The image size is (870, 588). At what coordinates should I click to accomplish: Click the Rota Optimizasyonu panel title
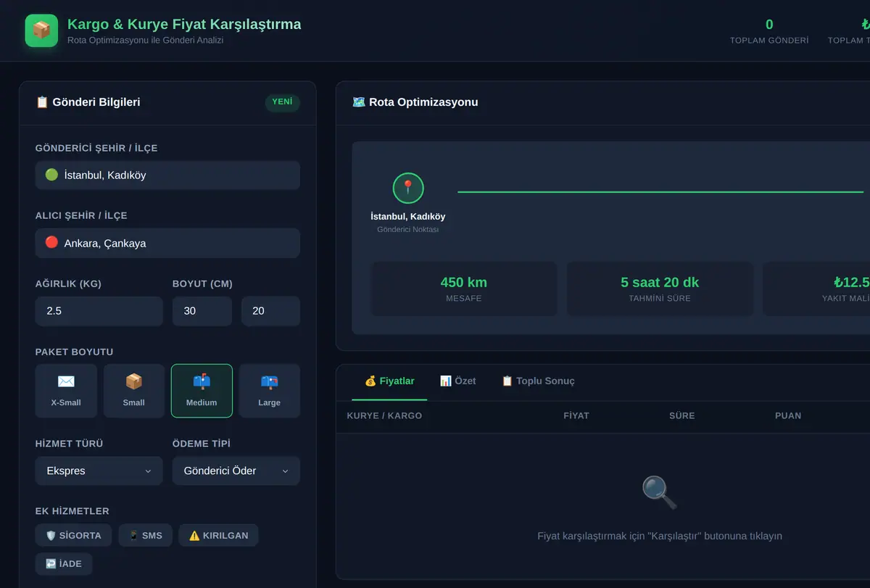(415, 102)
